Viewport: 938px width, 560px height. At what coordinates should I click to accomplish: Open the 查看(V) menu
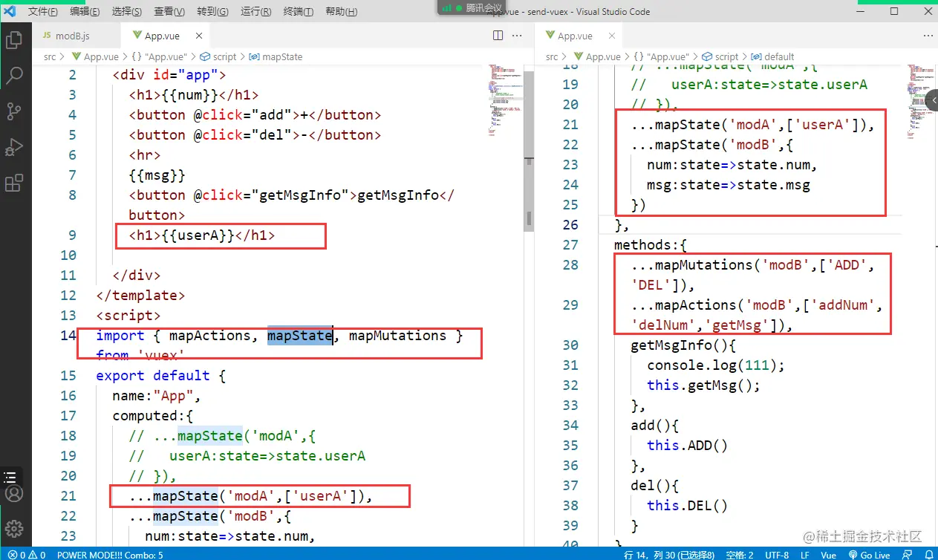click(169, 12)
